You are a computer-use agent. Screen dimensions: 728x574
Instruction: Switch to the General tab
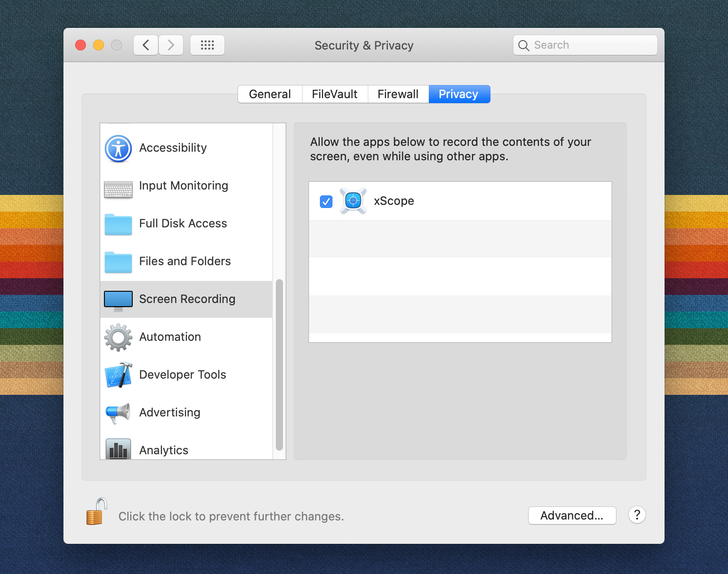pyautogui.click(x=270, y=94)
